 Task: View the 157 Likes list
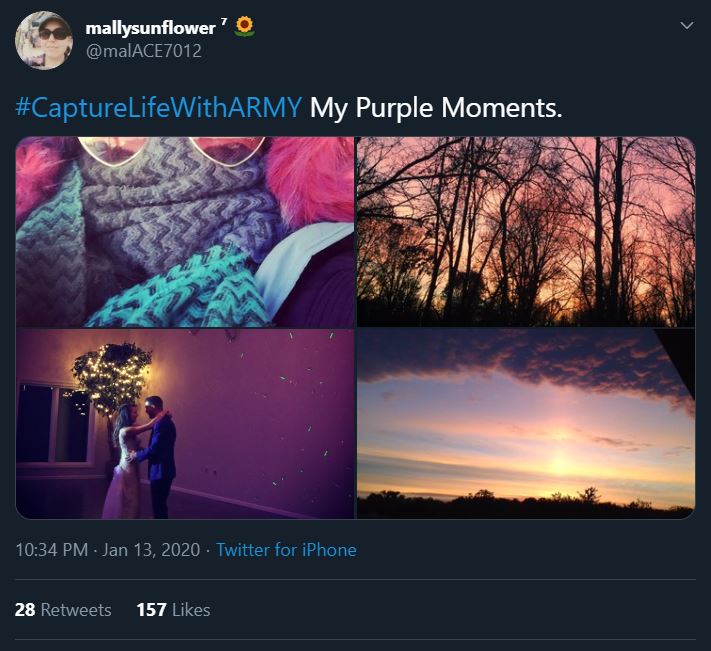tap(173, 609)
